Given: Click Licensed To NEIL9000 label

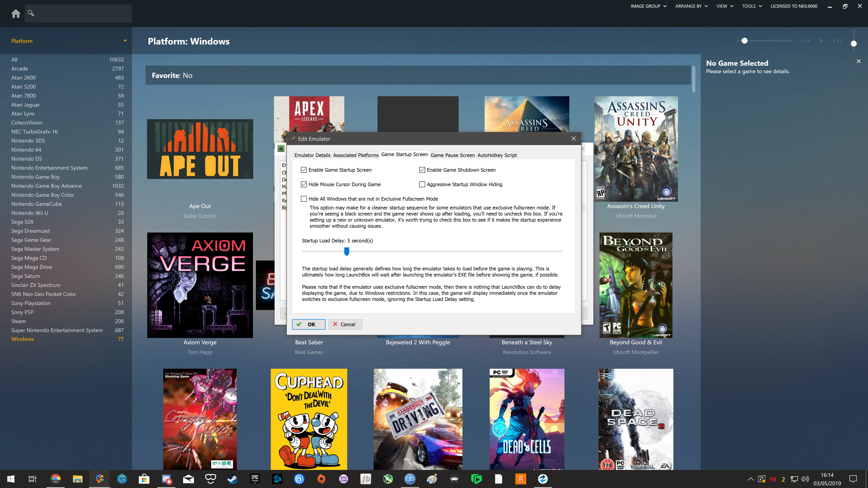Looking at the screenshot, I should point(794,6).
